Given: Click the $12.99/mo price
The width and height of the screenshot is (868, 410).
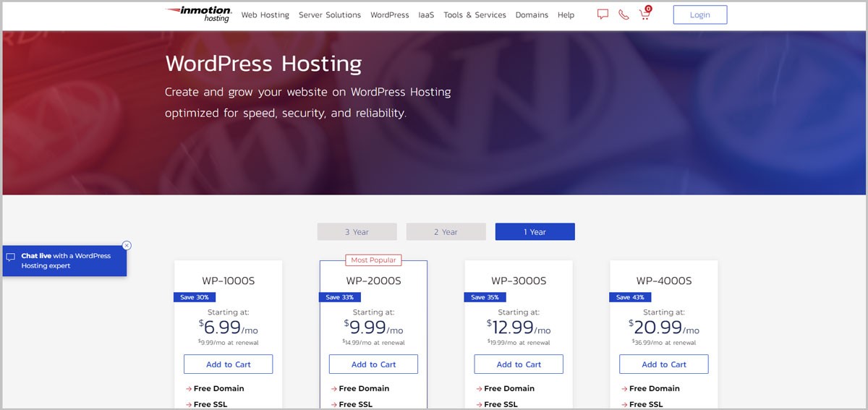Looking at the screenshot, I should (519, 328).
